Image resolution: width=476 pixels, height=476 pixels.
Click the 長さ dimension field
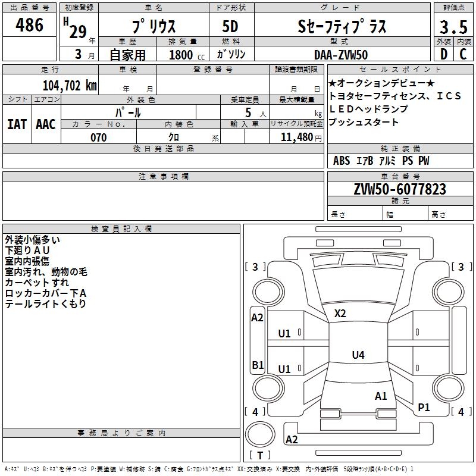pos(355,214)
